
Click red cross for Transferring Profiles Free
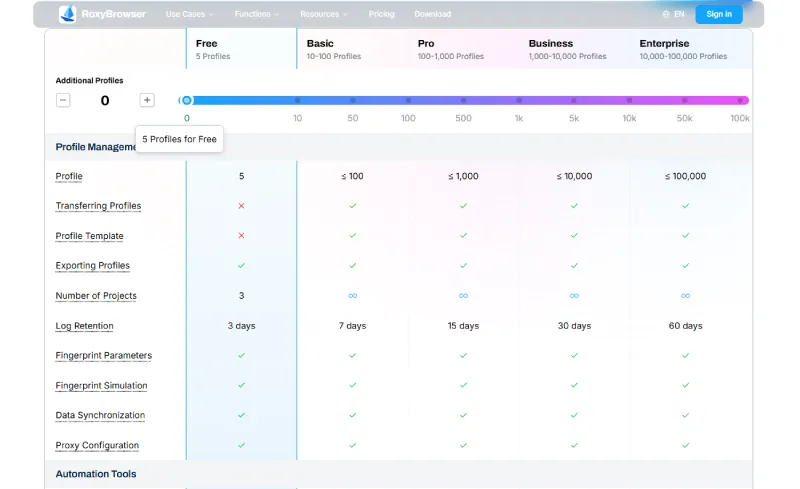click(x=241, y=206)
